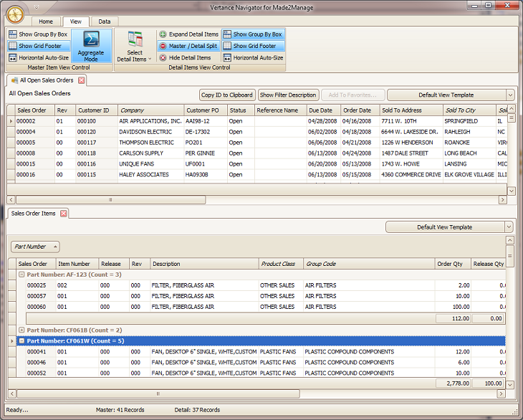Click group footer total 112.00
523x420 pixels.
click(x=454, y=318)
